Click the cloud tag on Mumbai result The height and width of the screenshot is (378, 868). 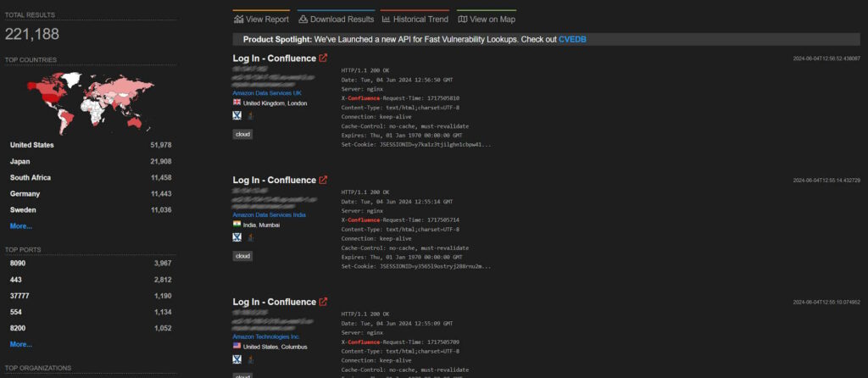[x=242, y=256]
